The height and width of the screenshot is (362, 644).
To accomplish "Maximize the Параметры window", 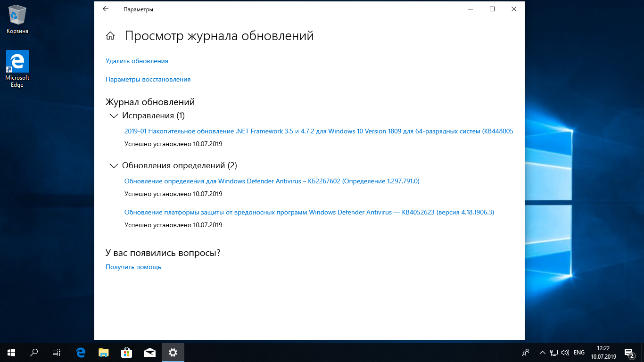I will [x=492, y=9].
